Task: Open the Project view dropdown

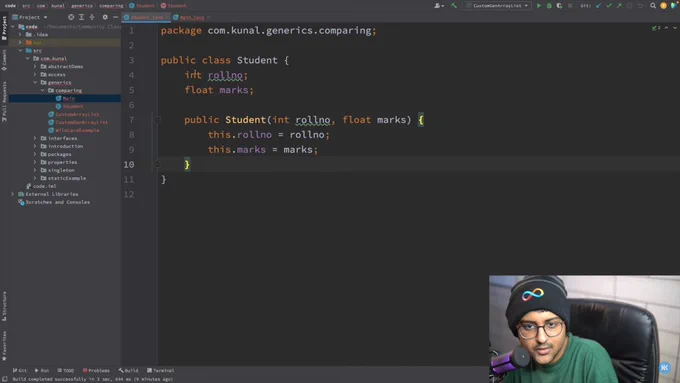Action: click(30, 17)
